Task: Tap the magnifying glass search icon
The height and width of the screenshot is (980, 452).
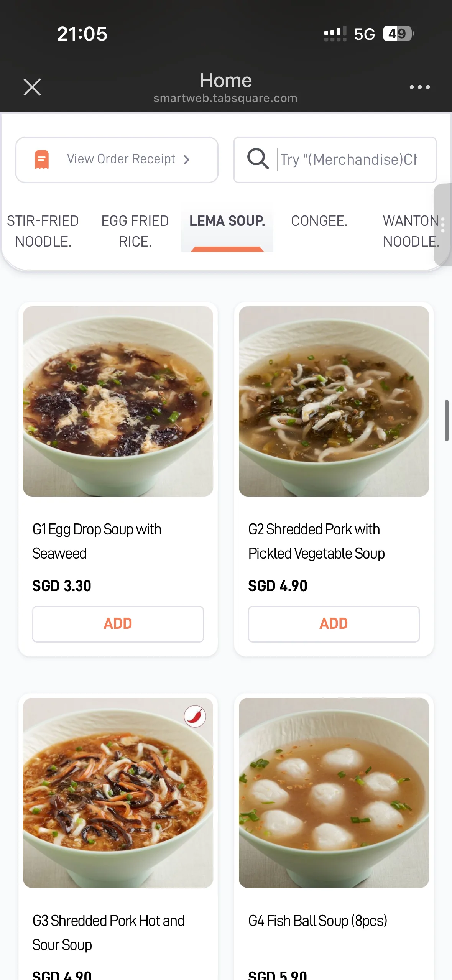Action: (258, 159)
